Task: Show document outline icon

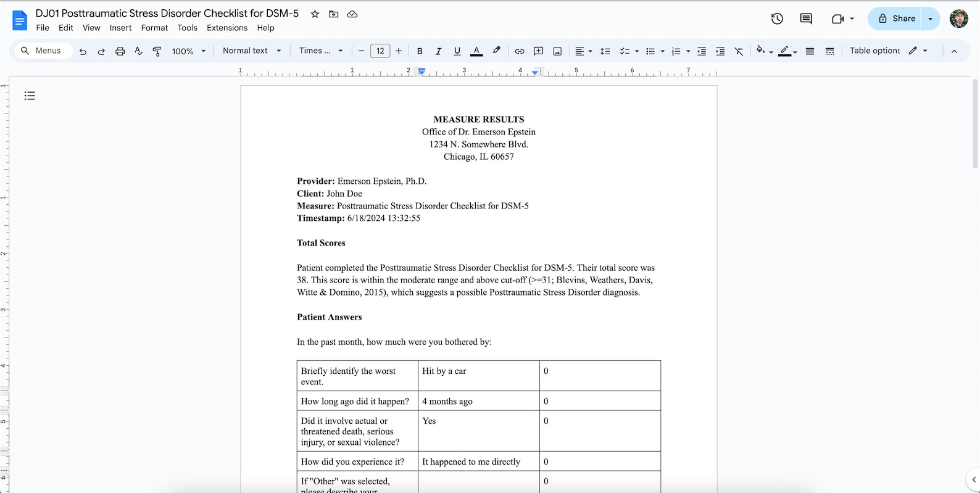Action: 30,96
